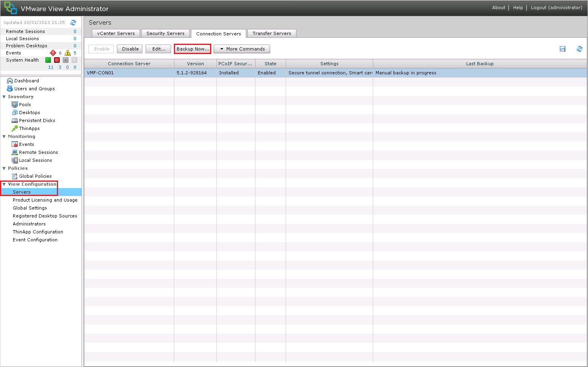Switch to the vCenter Servers tab
This screenshot has width=588, height=367.
(116, 33)
